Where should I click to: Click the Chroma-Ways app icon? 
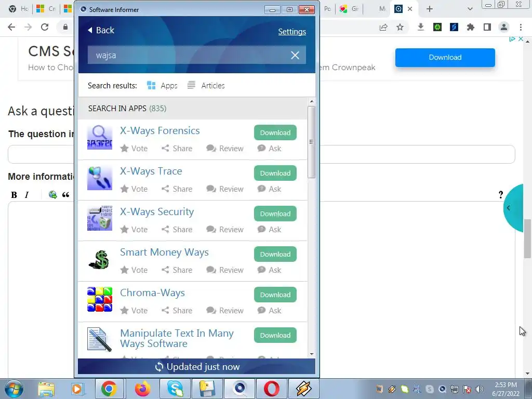[x=100, y=299]
